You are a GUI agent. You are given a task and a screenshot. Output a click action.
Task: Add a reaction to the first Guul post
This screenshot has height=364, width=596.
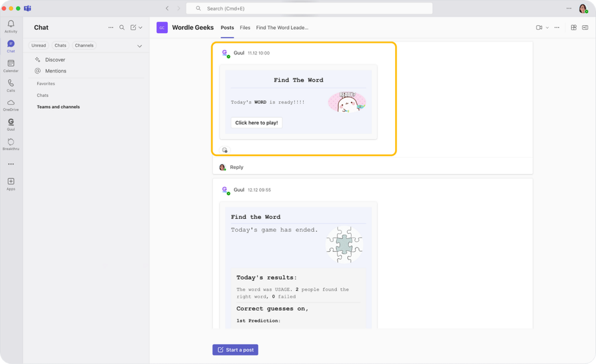click(225, 150)
